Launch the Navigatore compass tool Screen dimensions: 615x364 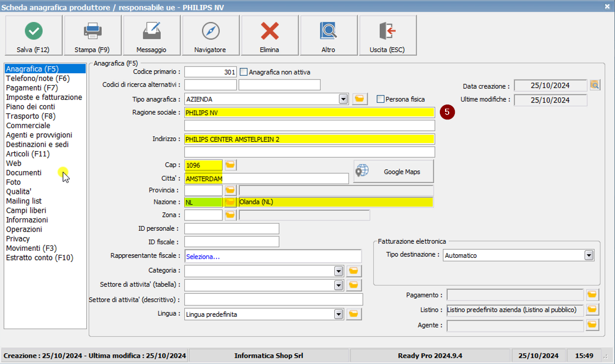[210, 35]
